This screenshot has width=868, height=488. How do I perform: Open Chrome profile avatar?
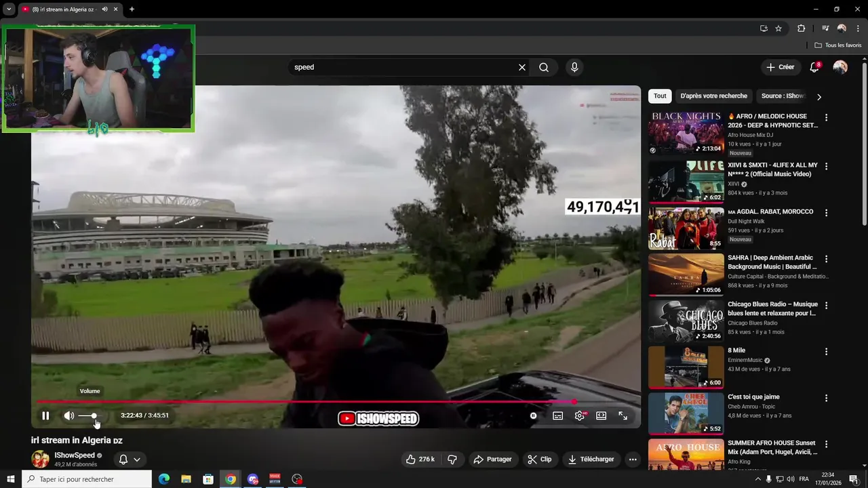tap(842, 28)
